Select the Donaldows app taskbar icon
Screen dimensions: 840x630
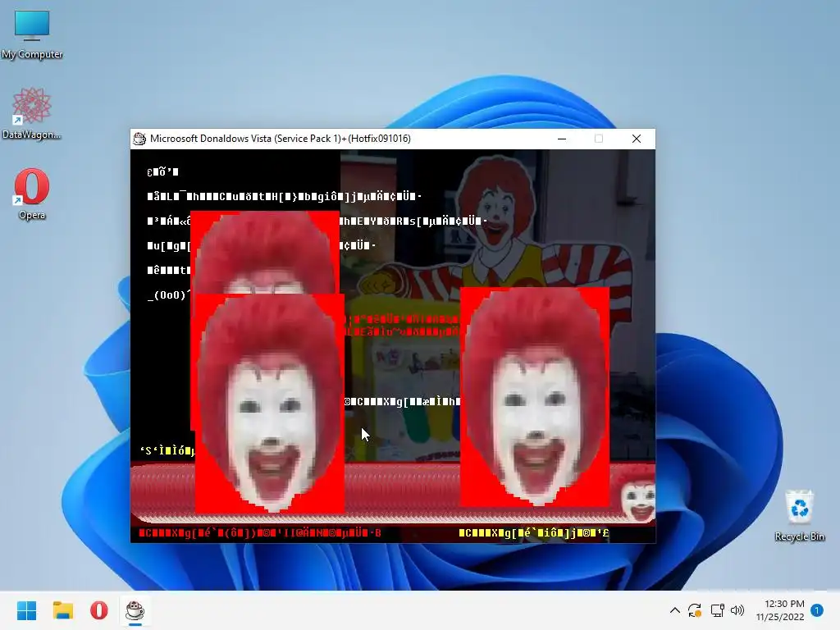point(135,610)
